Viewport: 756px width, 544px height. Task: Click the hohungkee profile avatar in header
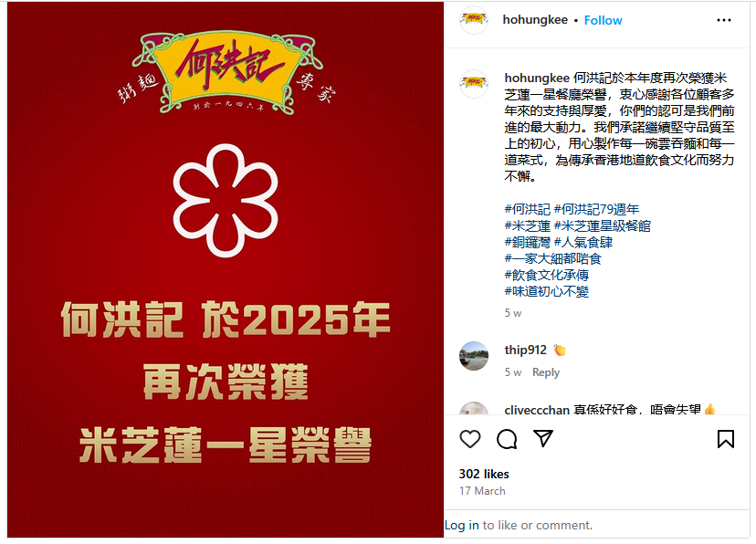point(474,20)
